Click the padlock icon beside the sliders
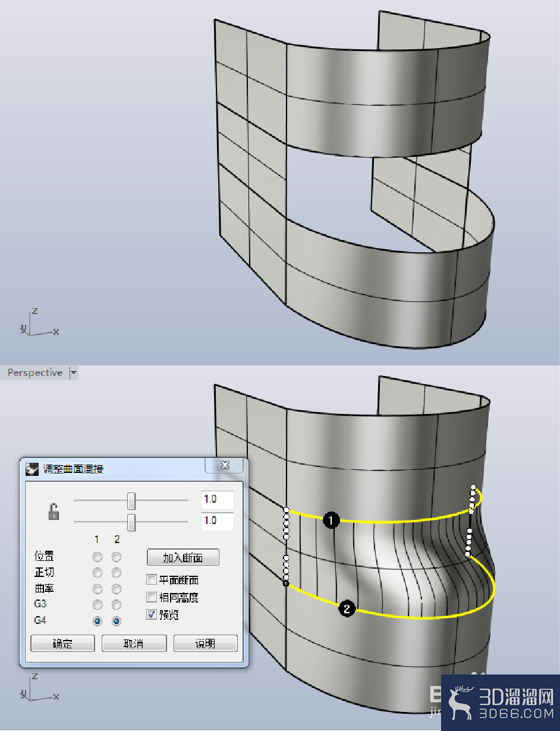 54,511
